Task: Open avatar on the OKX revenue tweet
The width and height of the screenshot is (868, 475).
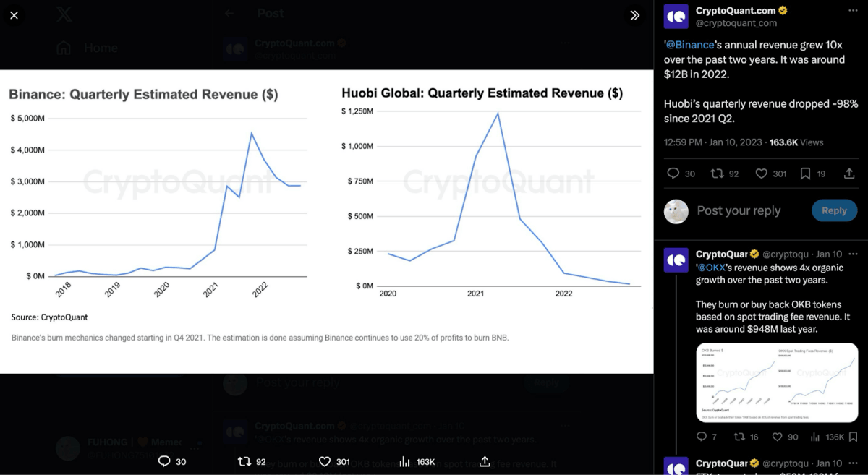Action: 676,260
